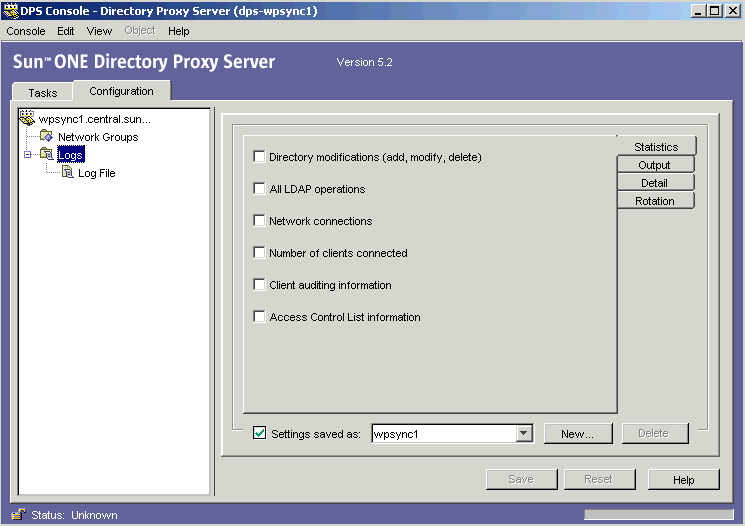Select the Configuration tab
Image resolution: width=745 pixels, height=526 pixels.
121,91
